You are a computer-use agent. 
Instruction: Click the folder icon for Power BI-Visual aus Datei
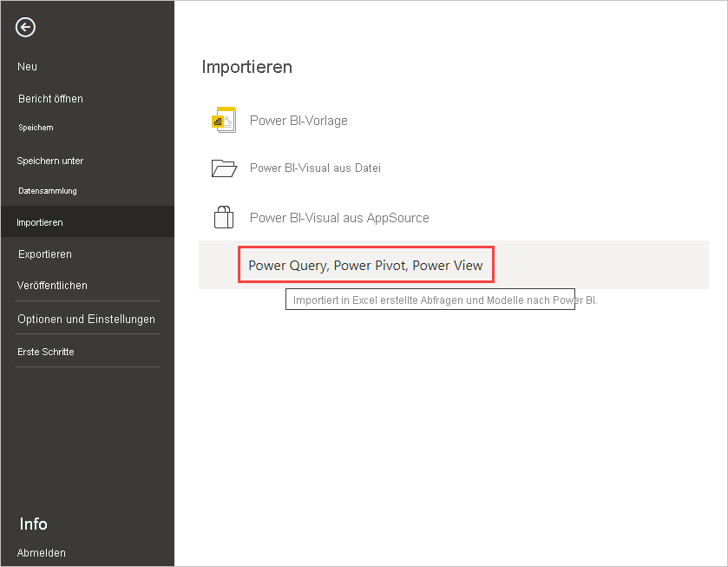pyautogui.click(x=223, y=168)
